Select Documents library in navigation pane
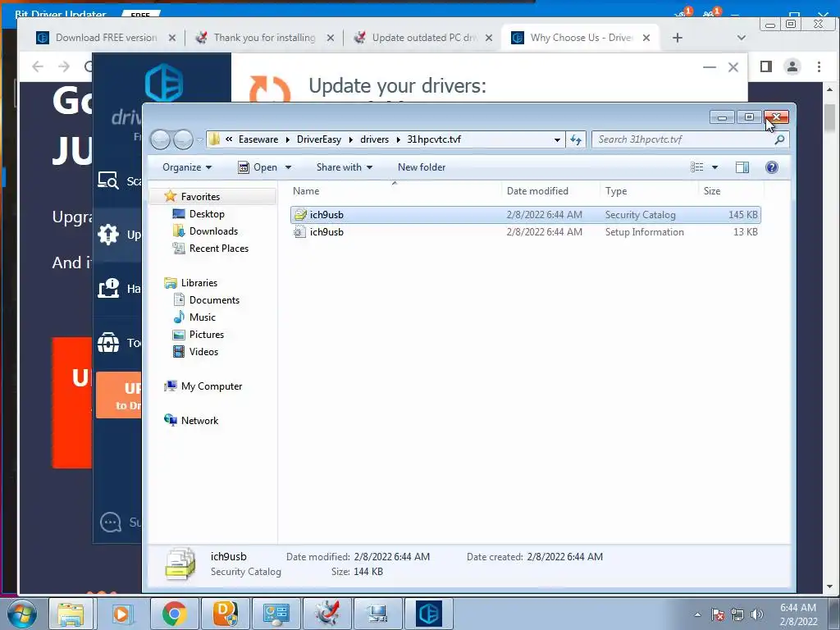The height and width of the screenshot is (630, 840). [x=214, y=300]
